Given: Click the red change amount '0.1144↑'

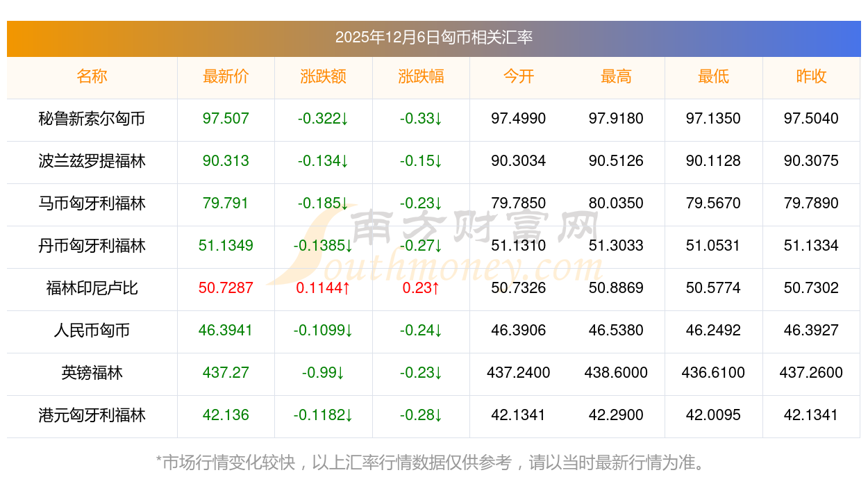Looking at the screenshot, I should coord(324,288).
